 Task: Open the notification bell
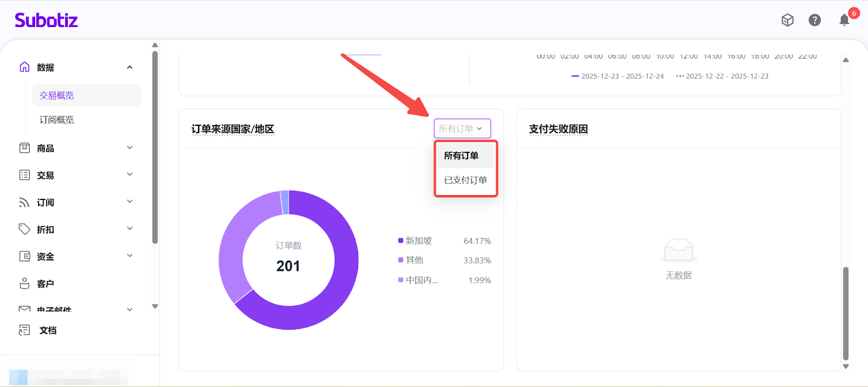pos(844,21)
